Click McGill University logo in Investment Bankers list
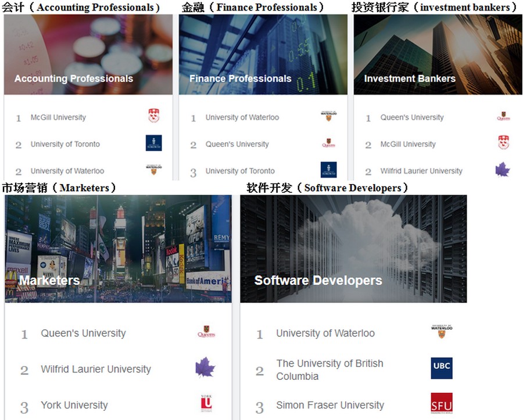523x420 pixels. coord(503,142)
